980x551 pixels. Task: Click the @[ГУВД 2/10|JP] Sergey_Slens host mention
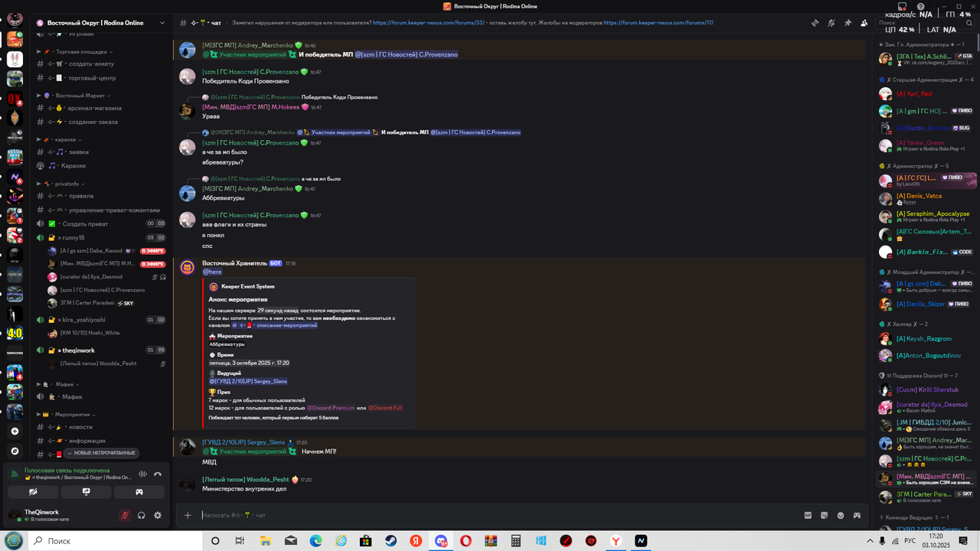click(248, 381)
